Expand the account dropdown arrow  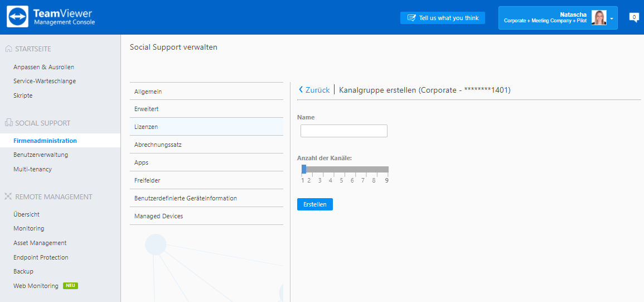tap(612, 19)
